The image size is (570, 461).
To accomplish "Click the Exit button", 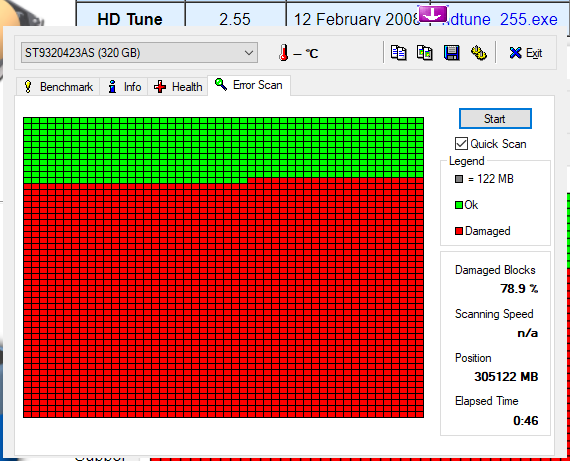I will click(526, 53).
